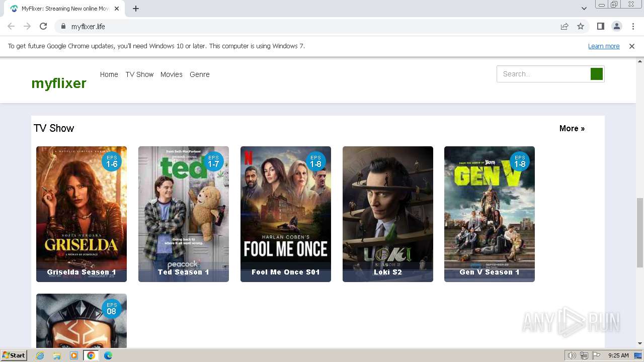Click the More » link for TV Show
Image resolution: width=644 pixels, height=362 pixels.
[572, 128]
